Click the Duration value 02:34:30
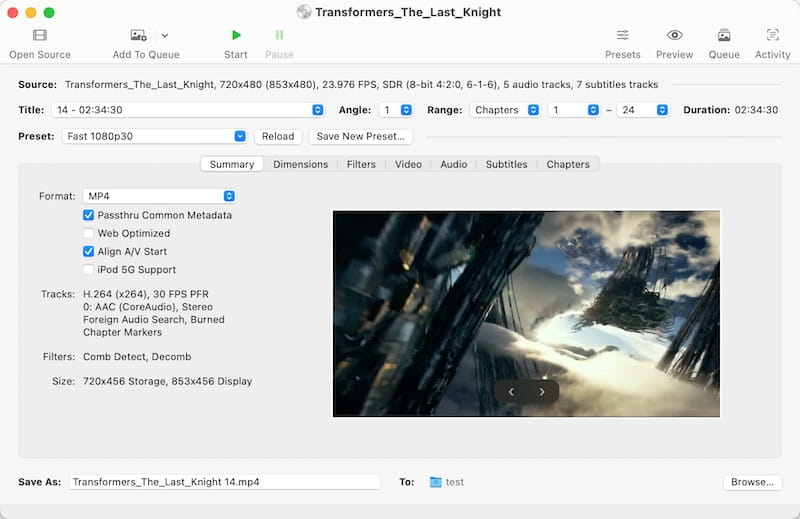This screenshot has height=519, width=800. click(756, 110)
